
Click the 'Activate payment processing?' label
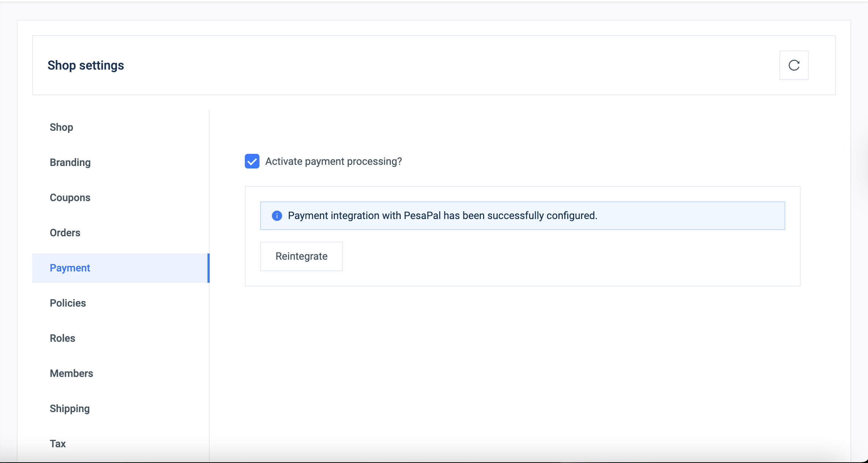click(333, 161)
